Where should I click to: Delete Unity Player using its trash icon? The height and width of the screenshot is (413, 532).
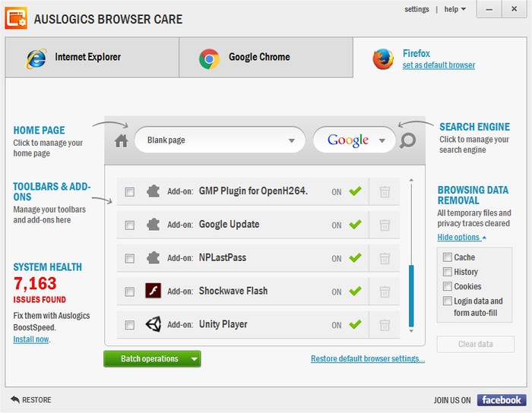pyautogui.click(x=385, y=325)
